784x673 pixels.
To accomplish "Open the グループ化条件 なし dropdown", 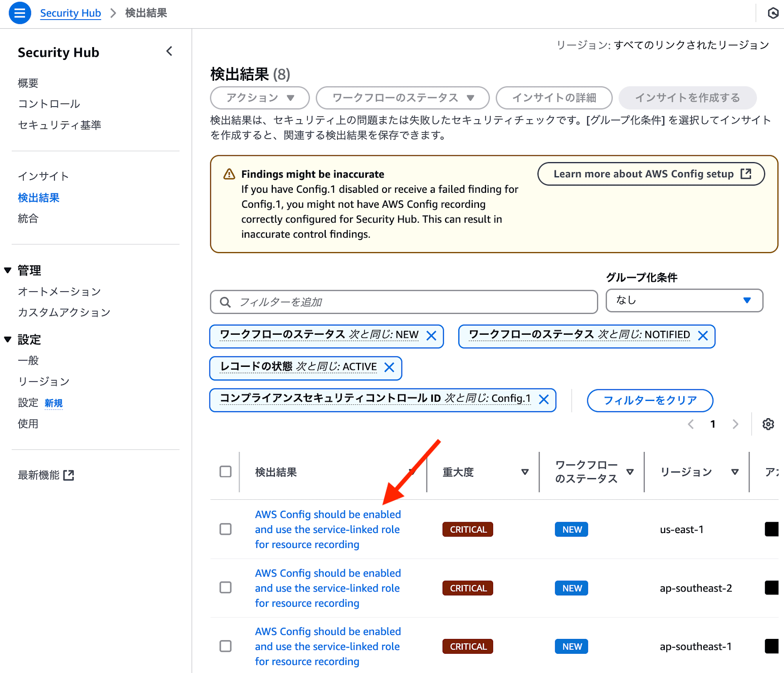I will pos(684,301).
